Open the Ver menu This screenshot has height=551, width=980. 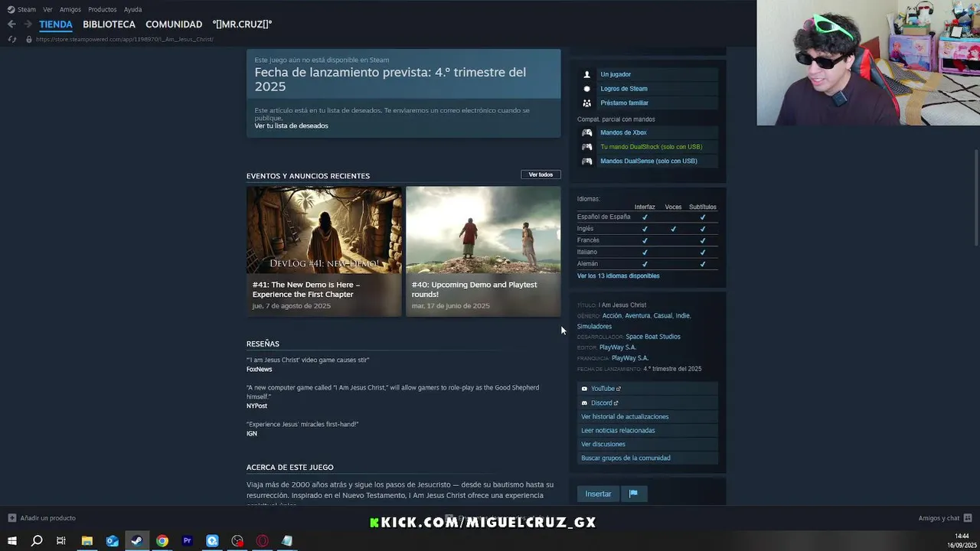(48, 9)
